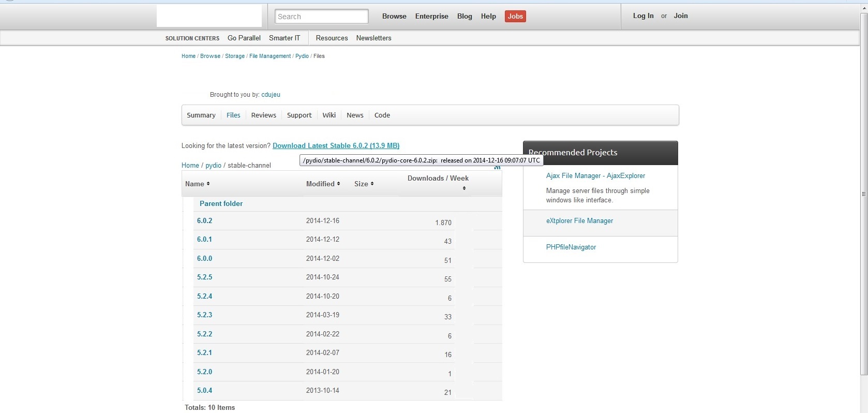Open folder 5.0.4
Screen dimensions: 868x413
click(x=204, y=391)
